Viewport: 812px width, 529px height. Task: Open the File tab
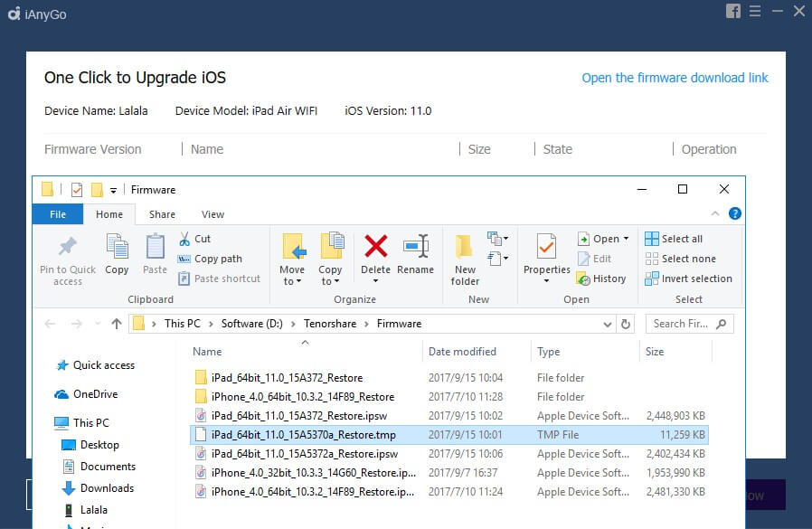click(x=58, y=214)
